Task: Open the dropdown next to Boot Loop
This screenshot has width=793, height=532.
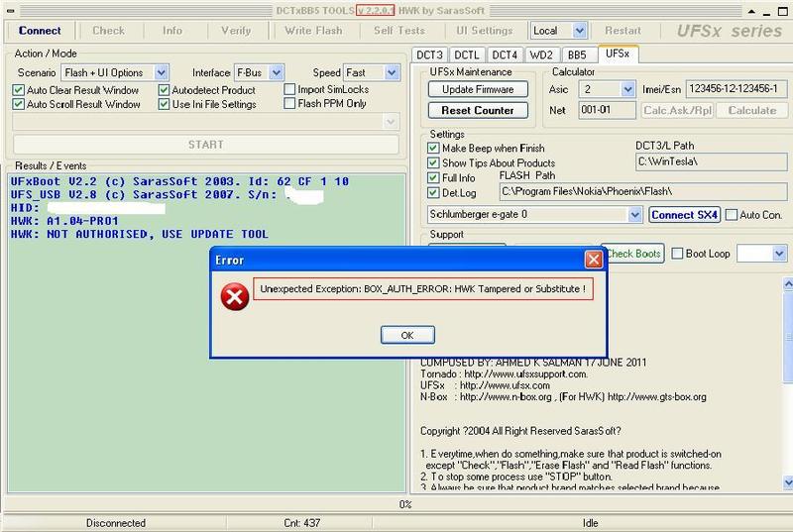Action: (779, 254)
